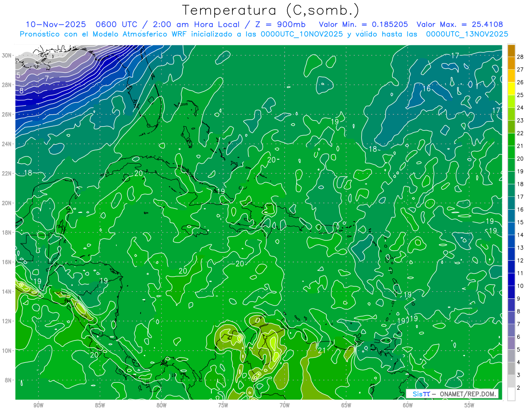Click the '26N' latitude axis label

[x=7, y=114]
